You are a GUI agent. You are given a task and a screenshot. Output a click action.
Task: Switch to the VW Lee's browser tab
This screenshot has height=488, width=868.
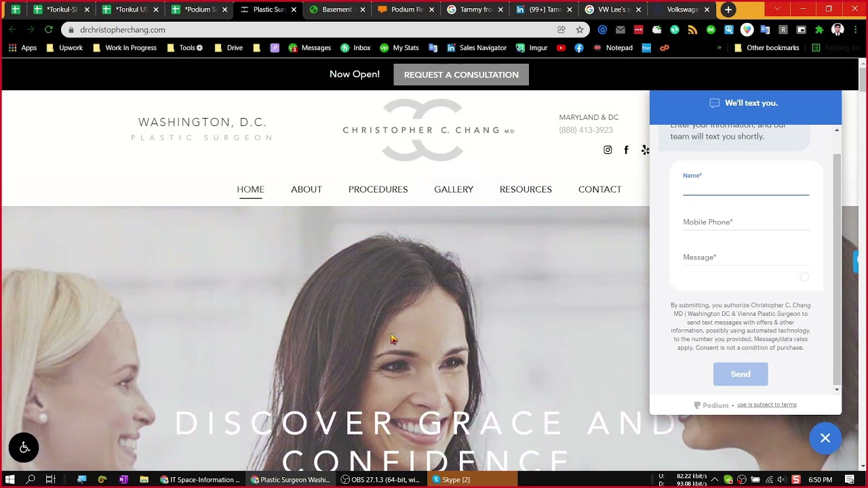point(613,9)
